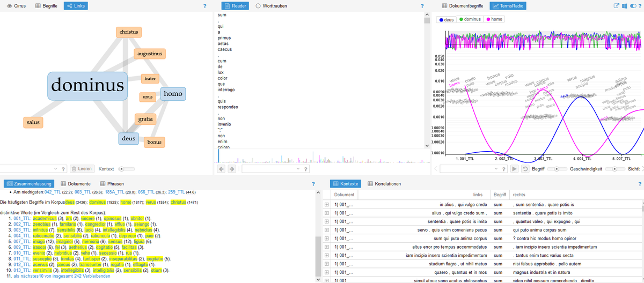The height and width of the screenshot is (283, 644).
Task: Sort contexts by the rechts column
Action: (x=519, y=195)
